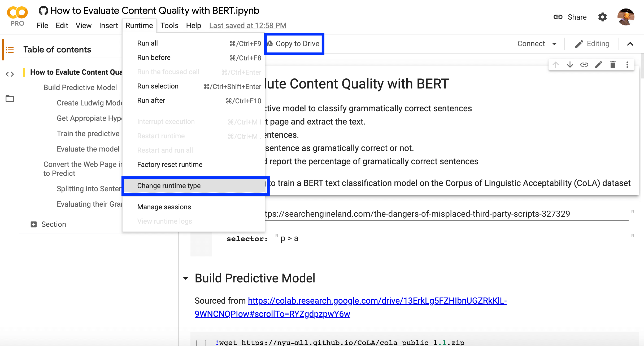Expand the Connect dropdown arrow
The image size is (644, 346).
[554, 44]
